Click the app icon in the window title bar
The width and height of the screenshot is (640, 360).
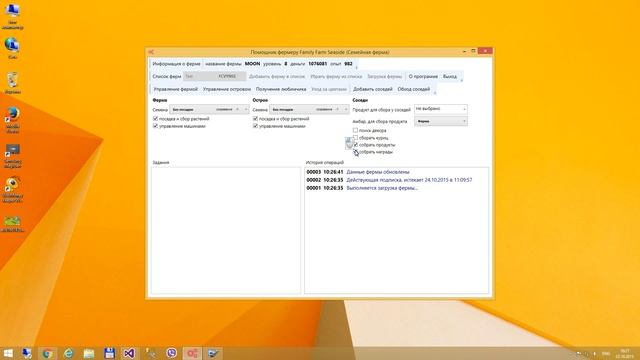(151, 52)
